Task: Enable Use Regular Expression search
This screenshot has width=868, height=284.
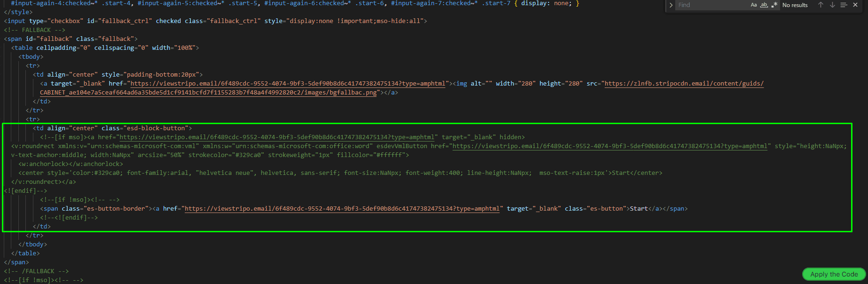Action: (774, 5)
